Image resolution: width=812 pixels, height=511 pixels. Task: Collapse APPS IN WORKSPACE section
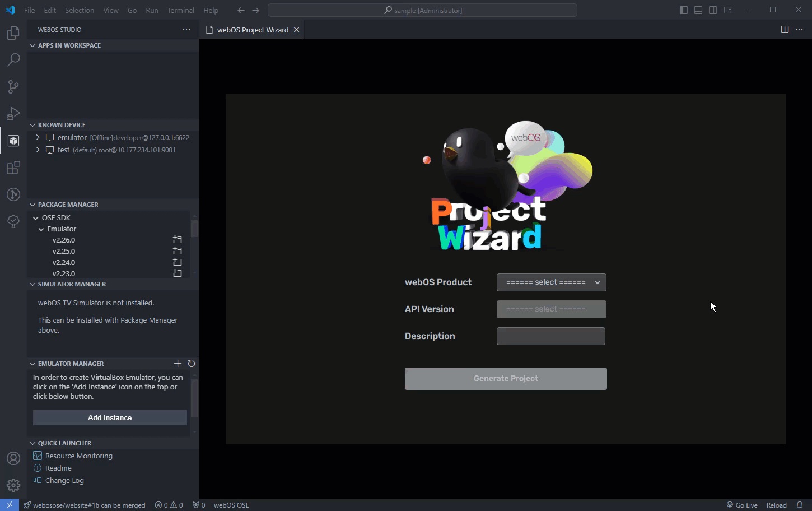(113, 45)
